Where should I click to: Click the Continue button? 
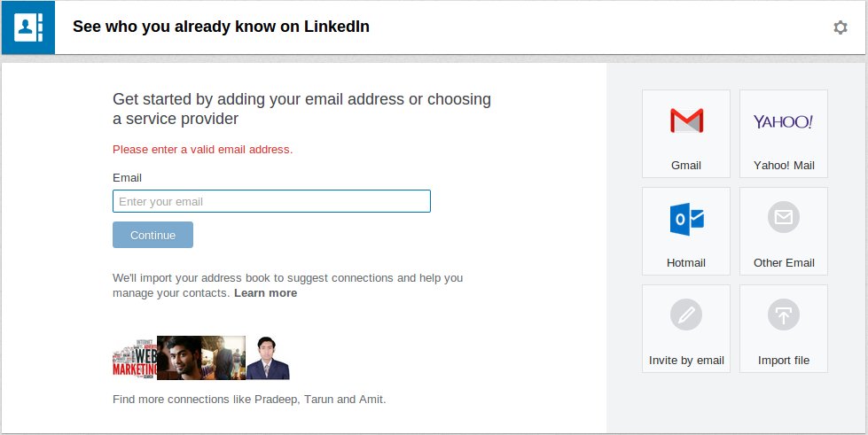tap(152, 235)
